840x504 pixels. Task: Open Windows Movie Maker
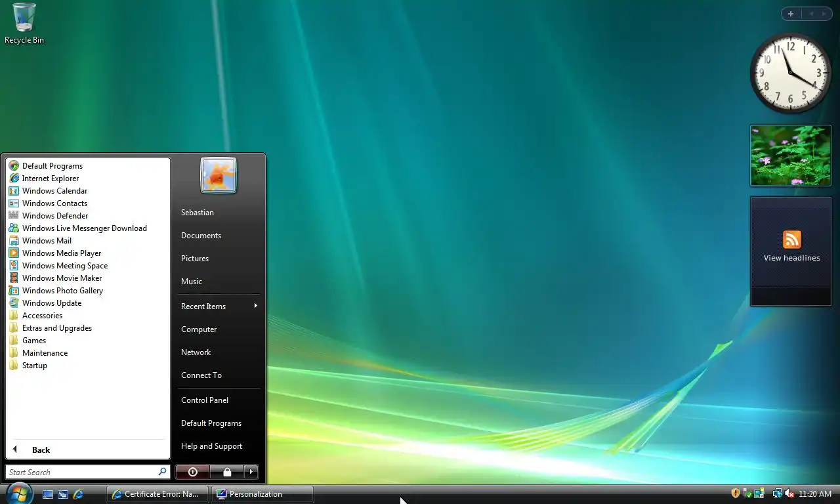88,278
